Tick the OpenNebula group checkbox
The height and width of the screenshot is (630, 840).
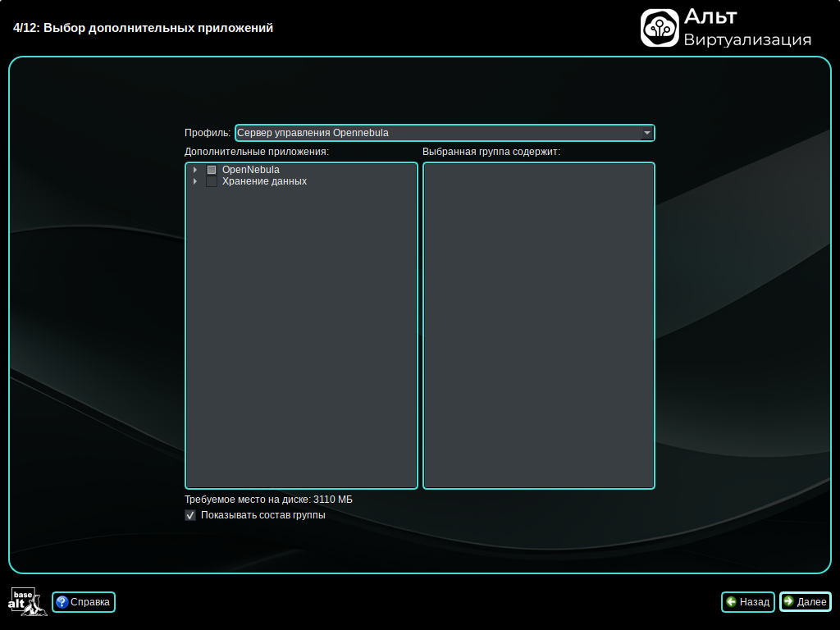pos(212,170)
